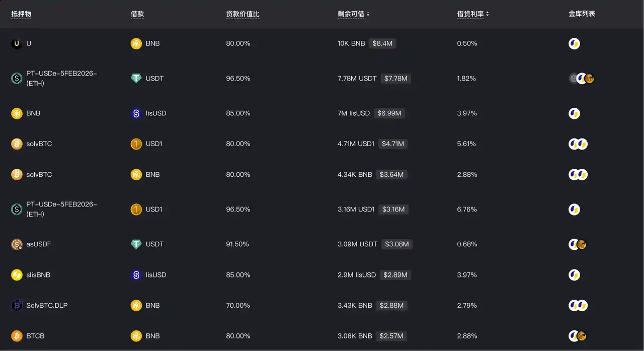Click the BNB borrow icon in first row
Viewport: 644px width, 351px height.
(136, 44)
